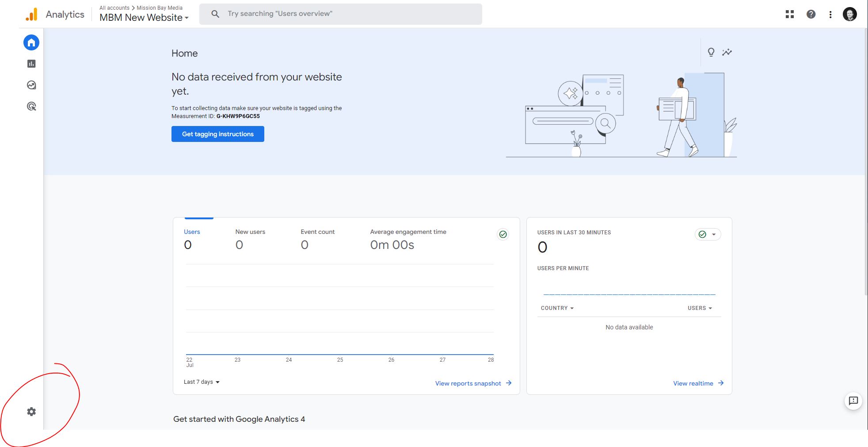Select the Event count metric tab
The width and height of the screenshot is (868, 447).
tap(317, 239)
